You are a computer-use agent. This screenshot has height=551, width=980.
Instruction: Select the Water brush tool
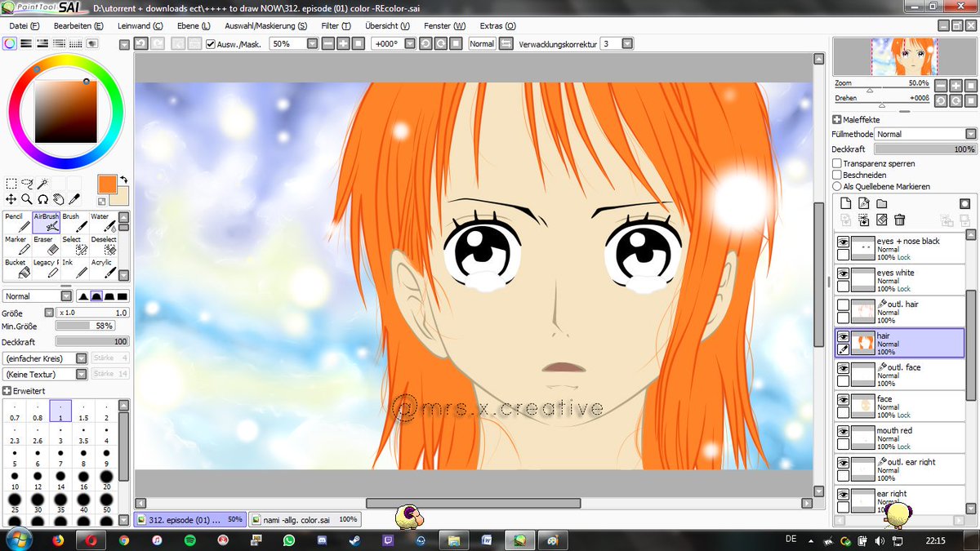click(103, 222)
